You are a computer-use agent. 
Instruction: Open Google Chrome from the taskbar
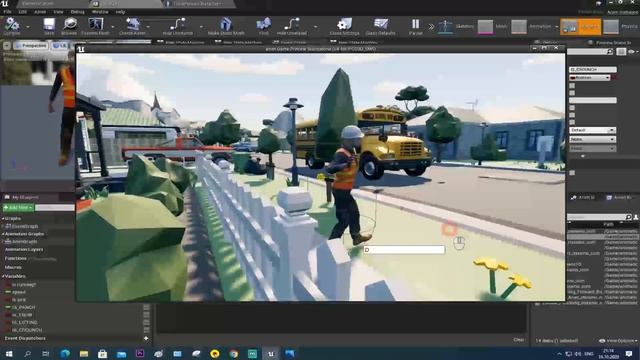(233, 354)
